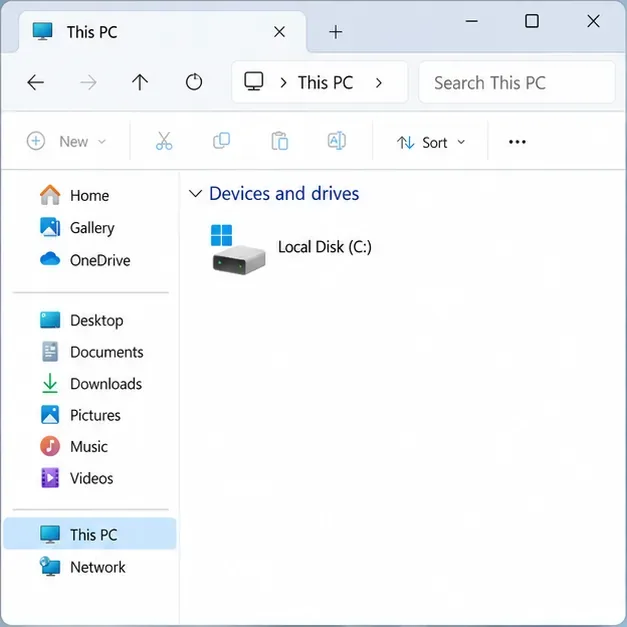Select the Local Disk (C:) drive icon
Image resolution: width=627 pixels, height=627 pixels.
click(x=238, y=250)
